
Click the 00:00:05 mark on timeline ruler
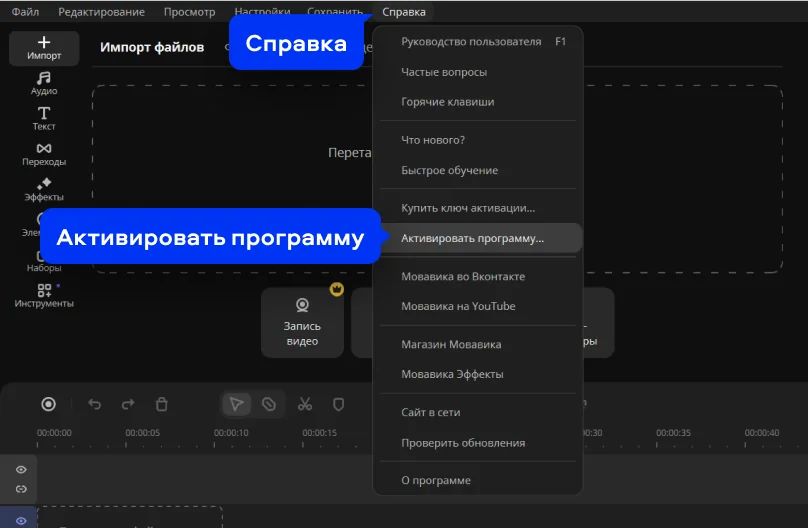[143, 433]
